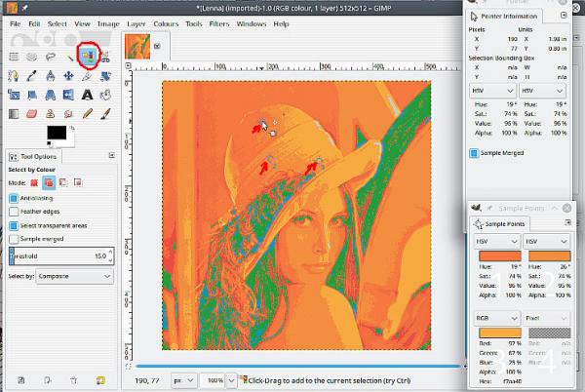Open sample point 2 HSV dropdown
Image resolution: width=585 pixels, height=392 pixels.
(547, 242)
